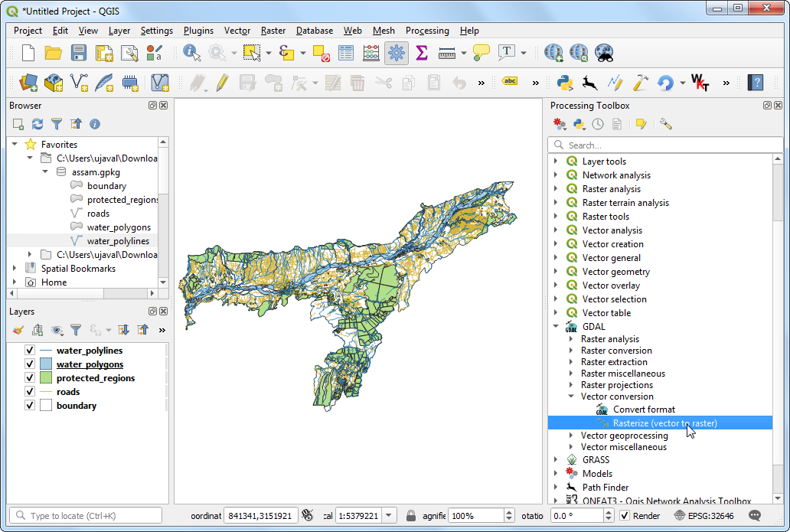
Task: Open the Statistical Summary sigma icon
Action: [x=421, y=53]
